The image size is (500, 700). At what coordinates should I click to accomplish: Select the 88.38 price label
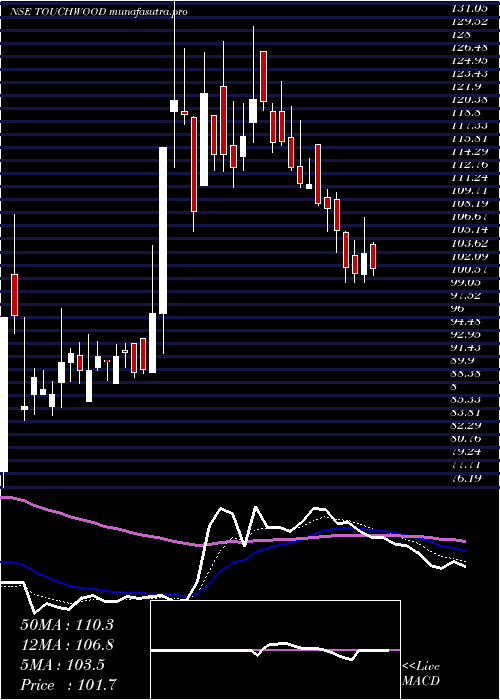coord(467,374)
